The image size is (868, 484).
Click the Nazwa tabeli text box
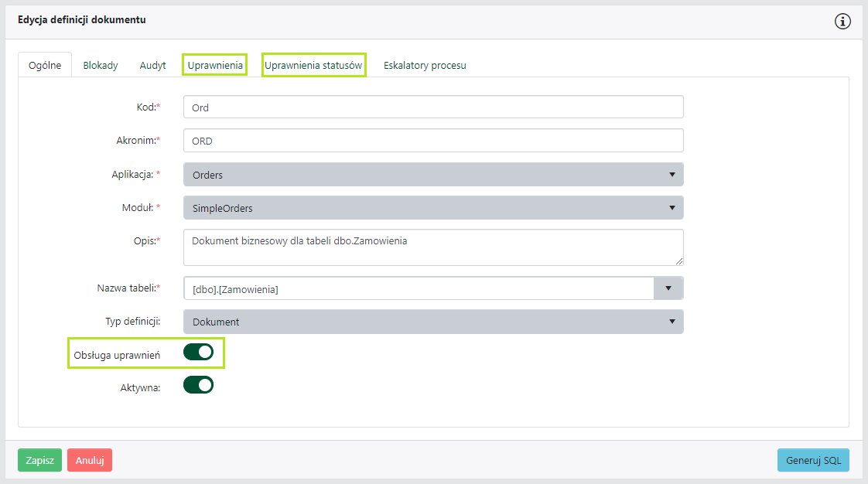point(418,289)
